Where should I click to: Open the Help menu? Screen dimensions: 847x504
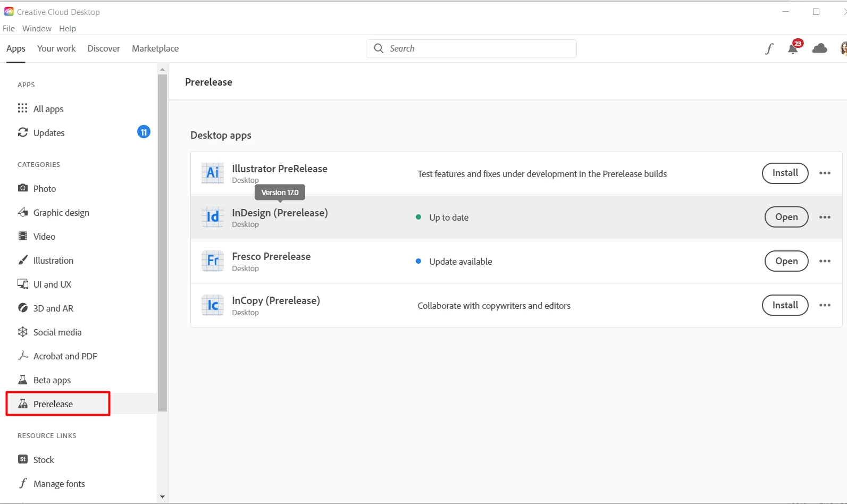(x=68, y=29)
